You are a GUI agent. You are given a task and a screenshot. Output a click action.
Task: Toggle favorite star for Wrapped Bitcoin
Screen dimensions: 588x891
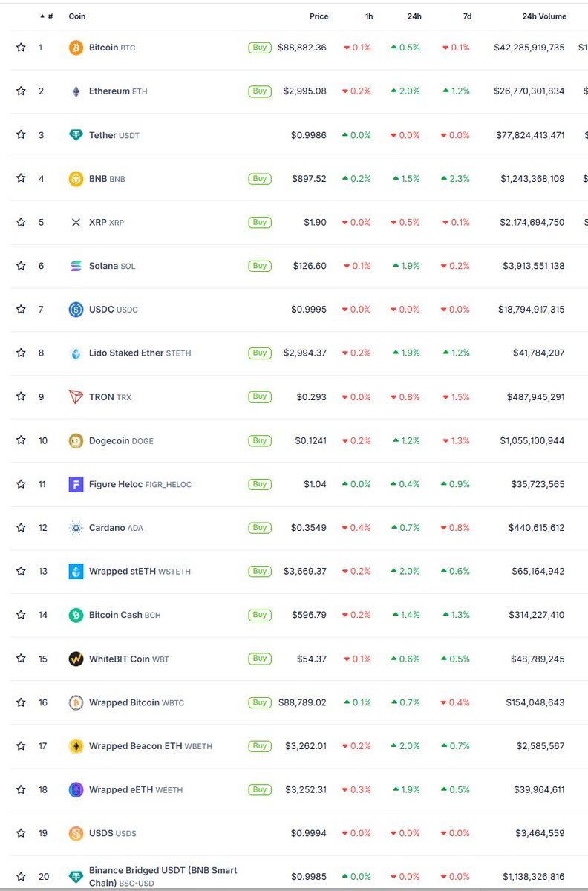(x=21, y=702)
